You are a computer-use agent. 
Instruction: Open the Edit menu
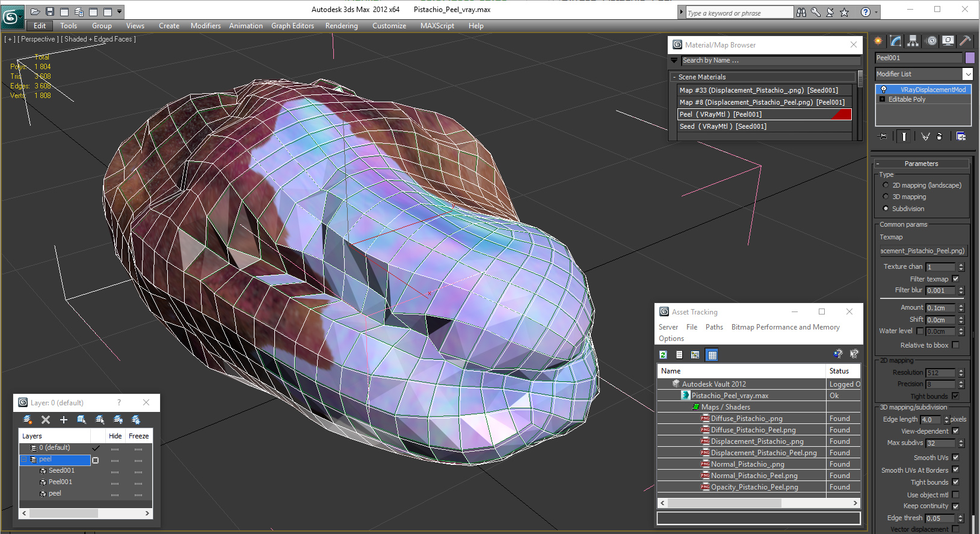coord(40,26)
